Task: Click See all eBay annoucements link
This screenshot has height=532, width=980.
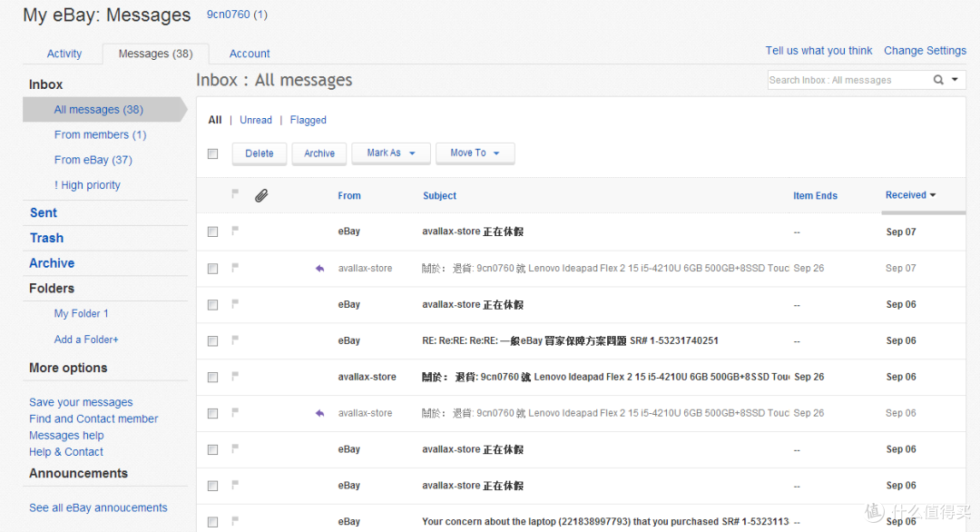Action: 98,507
